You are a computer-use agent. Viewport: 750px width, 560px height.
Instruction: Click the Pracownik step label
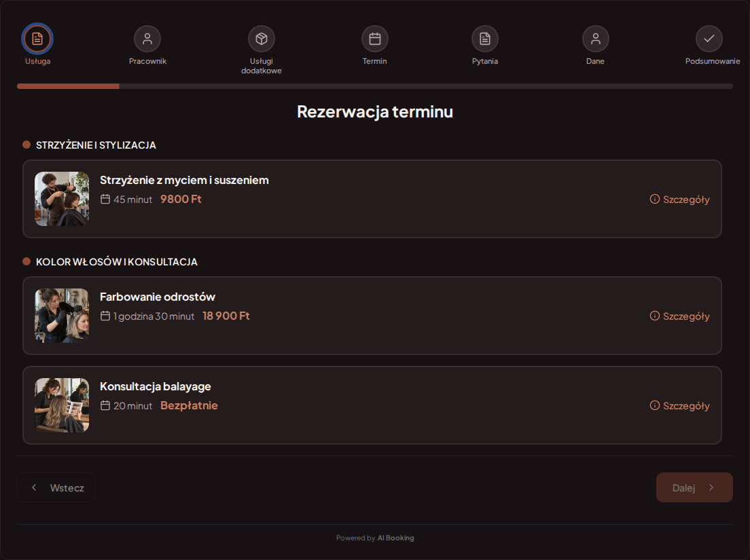[147, 61]
